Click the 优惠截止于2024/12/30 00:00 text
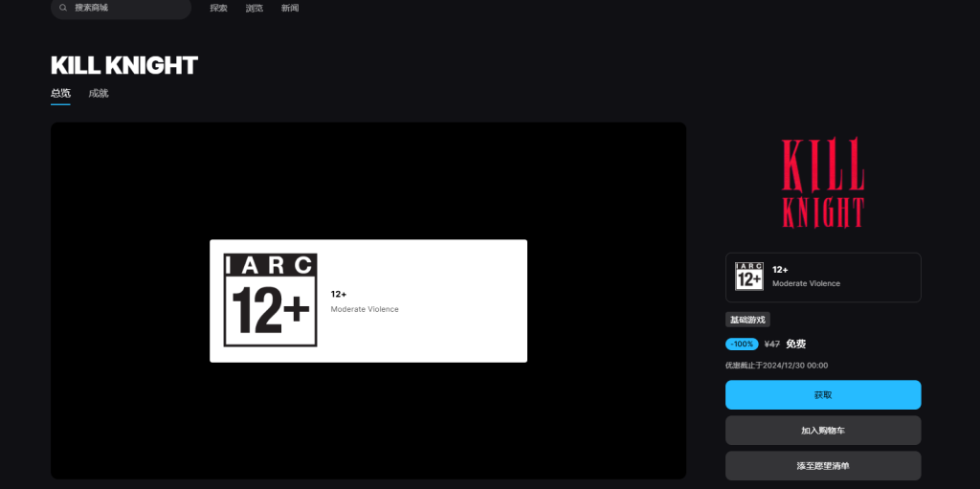 click(776, 366)
